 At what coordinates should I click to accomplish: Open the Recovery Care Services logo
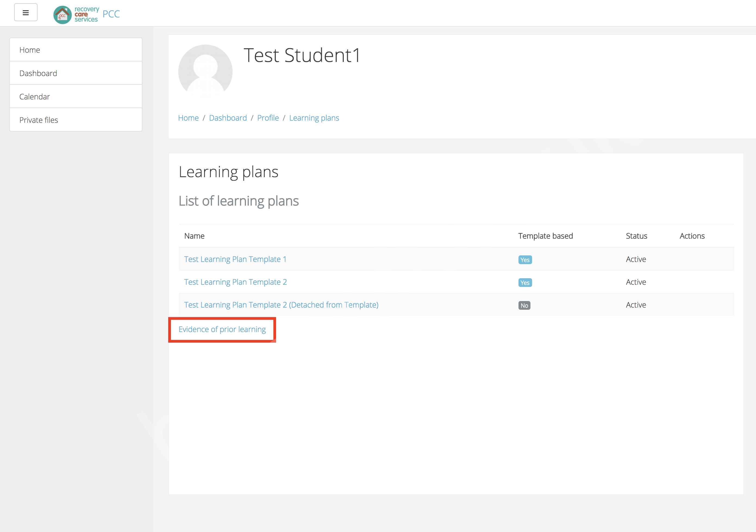coord(76,14)
